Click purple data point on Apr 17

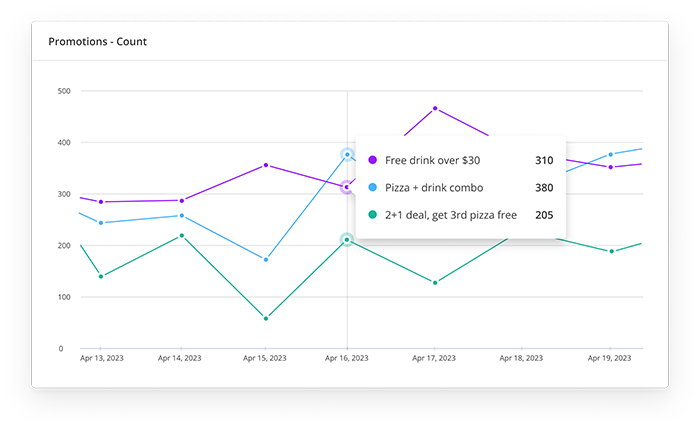pos(435,108)
